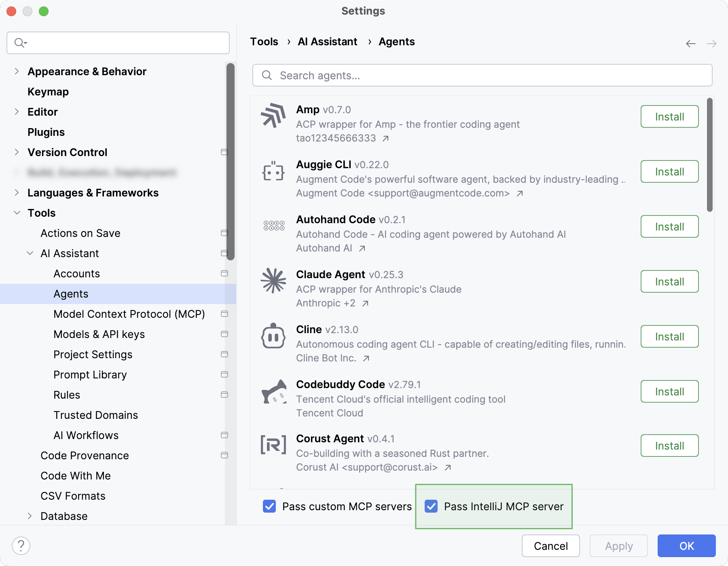Click the Claude Agent starburst icon

273,281
